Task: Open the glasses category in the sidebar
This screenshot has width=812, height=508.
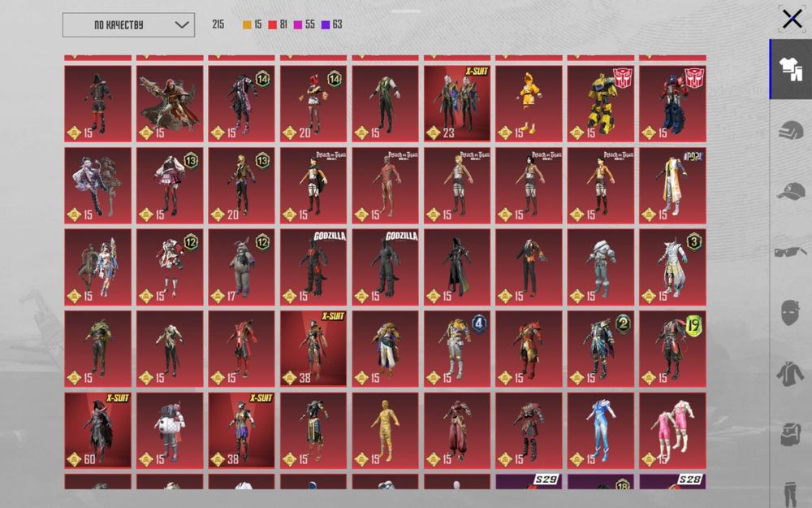Action: click(x=791, y=252)
